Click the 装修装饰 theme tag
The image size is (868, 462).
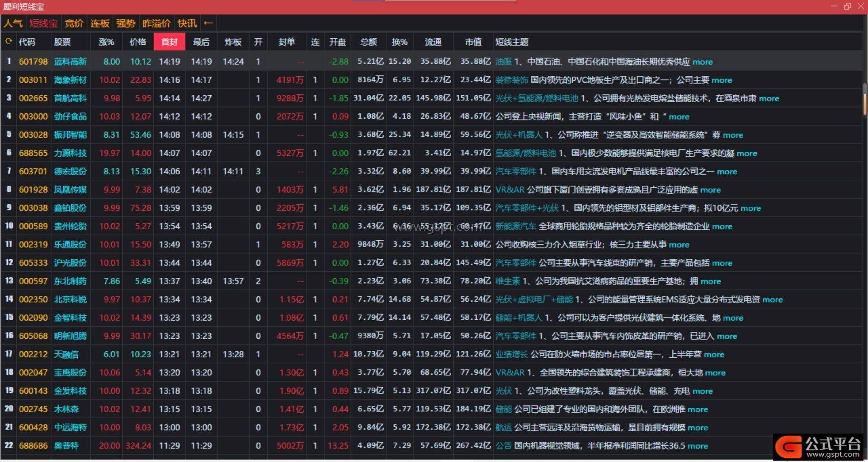512,80
